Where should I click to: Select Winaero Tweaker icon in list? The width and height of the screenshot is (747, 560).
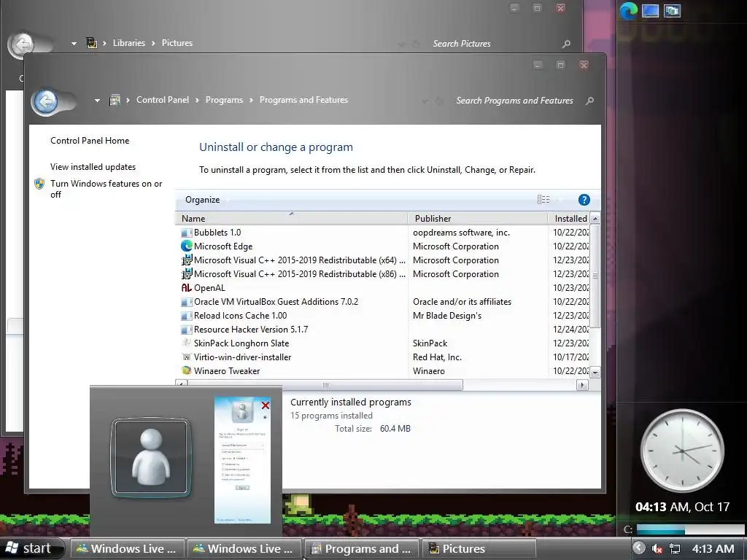coord(186,370)
